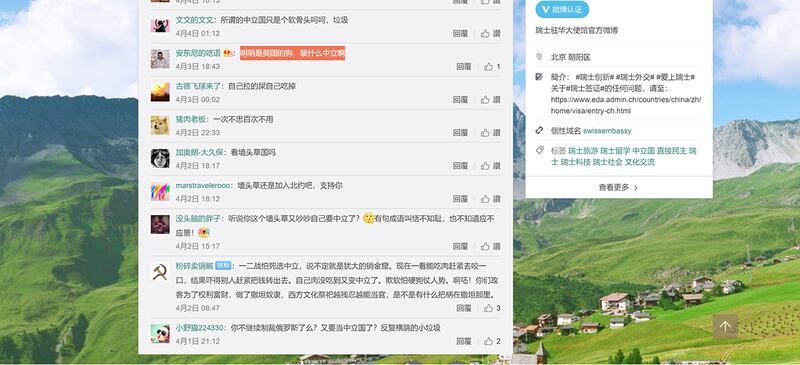The height and width of the screenshot is (365, 800).
Task: Open the username 没头脑的胖子 profile
Action: 198,218
